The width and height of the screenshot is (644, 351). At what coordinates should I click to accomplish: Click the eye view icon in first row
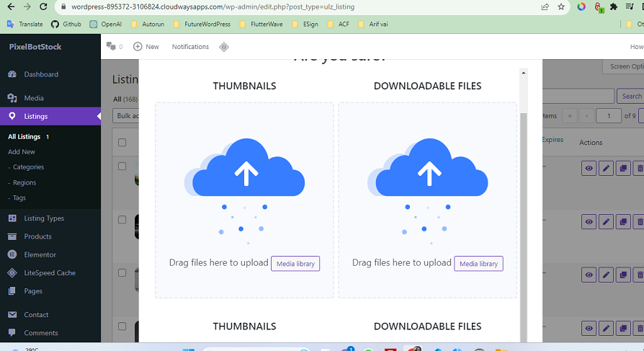pyautogui.click(x=589, y=169)
